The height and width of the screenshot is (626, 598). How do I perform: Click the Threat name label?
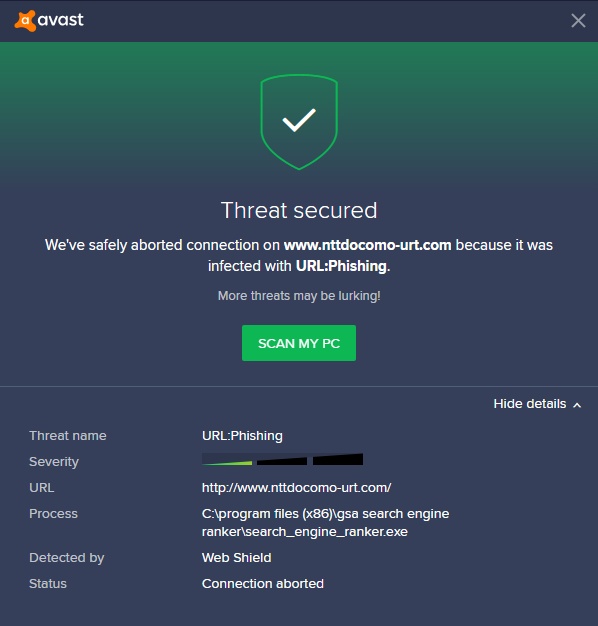click(68, 436)
